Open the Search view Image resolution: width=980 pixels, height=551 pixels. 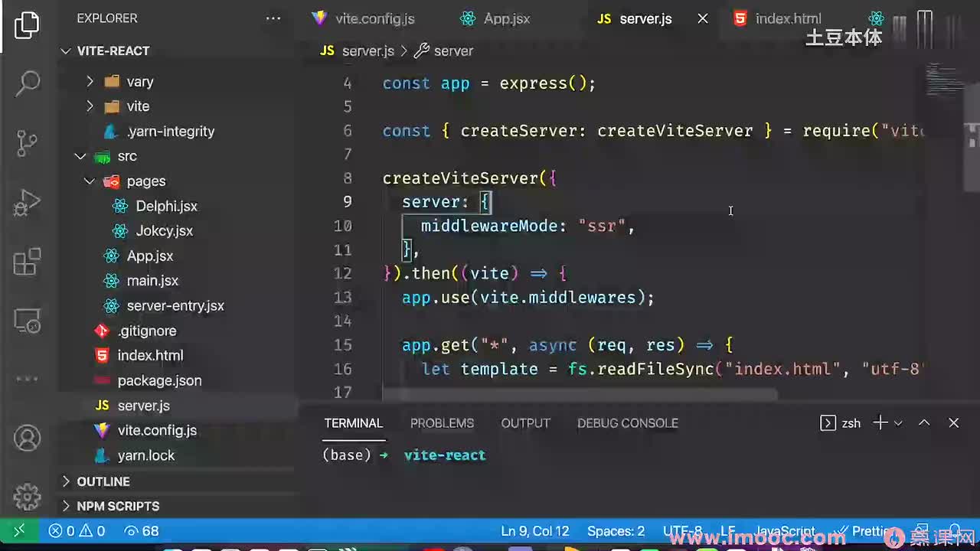coord(28,83)
